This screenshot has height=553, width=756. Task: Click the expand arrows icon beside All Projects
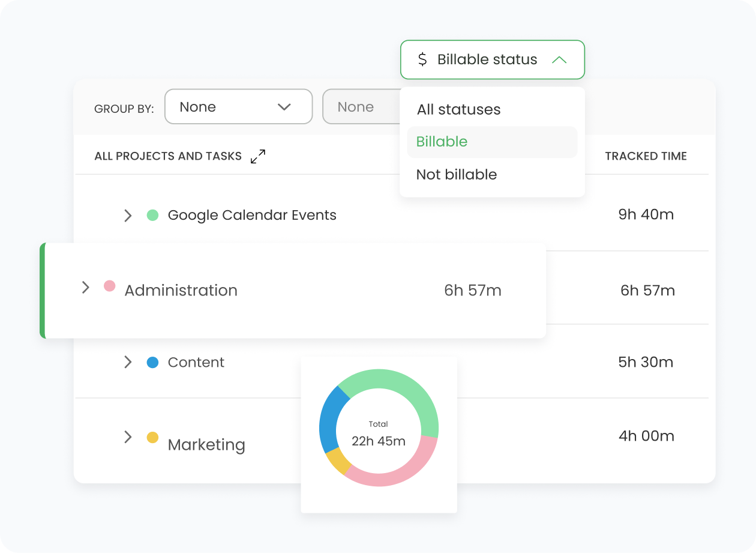[x=258, y=157]
